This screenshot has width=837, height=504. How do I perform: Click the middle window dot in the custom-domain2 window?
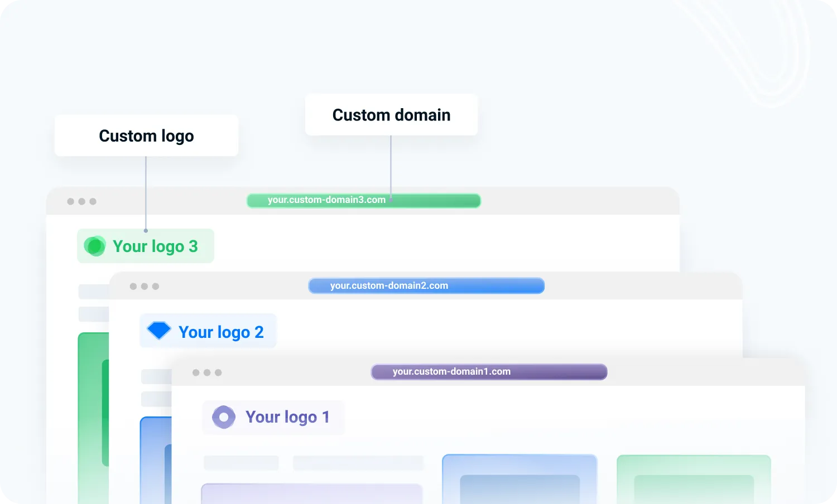click(x=145, y=287)
